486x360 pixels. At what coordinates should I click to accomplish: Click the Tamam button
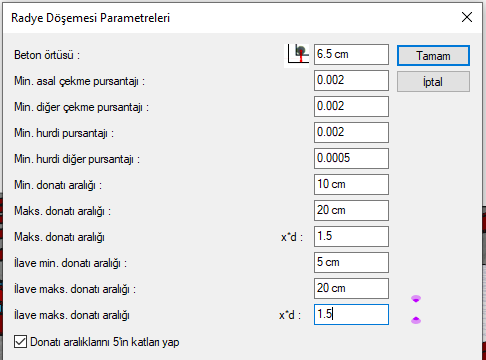433,55
